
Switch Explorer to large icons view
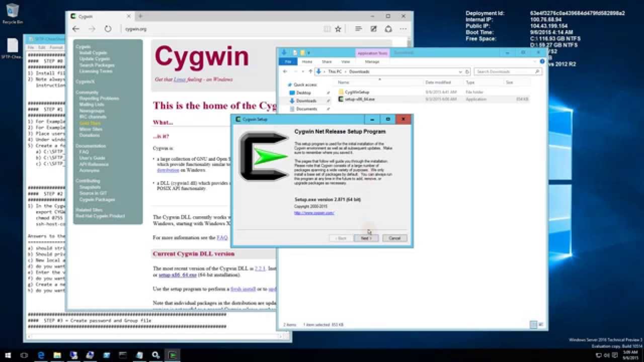541,325
